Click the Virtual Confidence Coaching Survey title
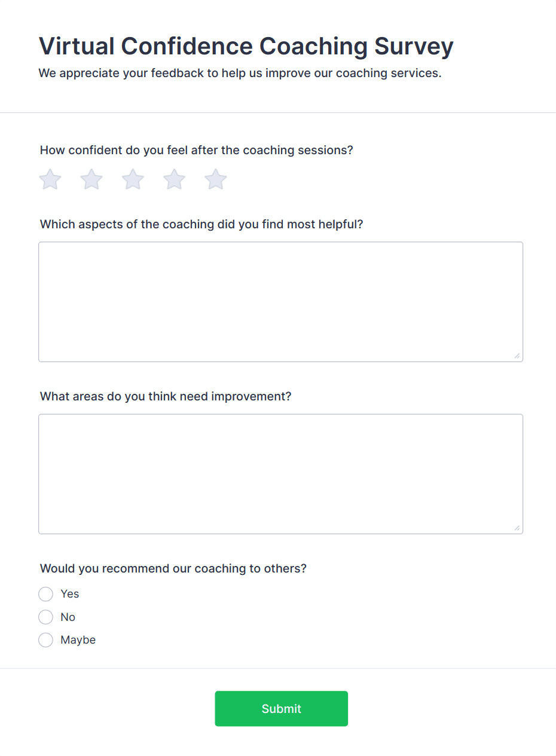Screen dimensions: 556x756 [x=246, y=46]
